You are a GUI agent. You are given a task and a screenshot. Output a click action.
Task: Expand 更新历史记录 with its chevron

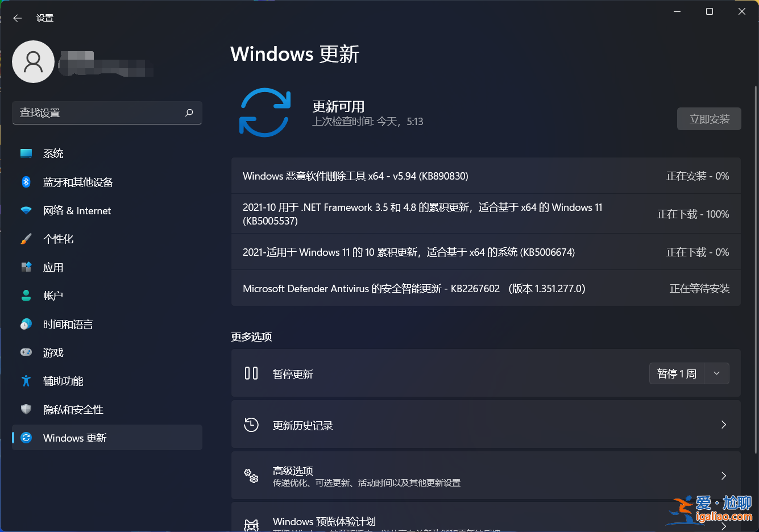point(723,425)
